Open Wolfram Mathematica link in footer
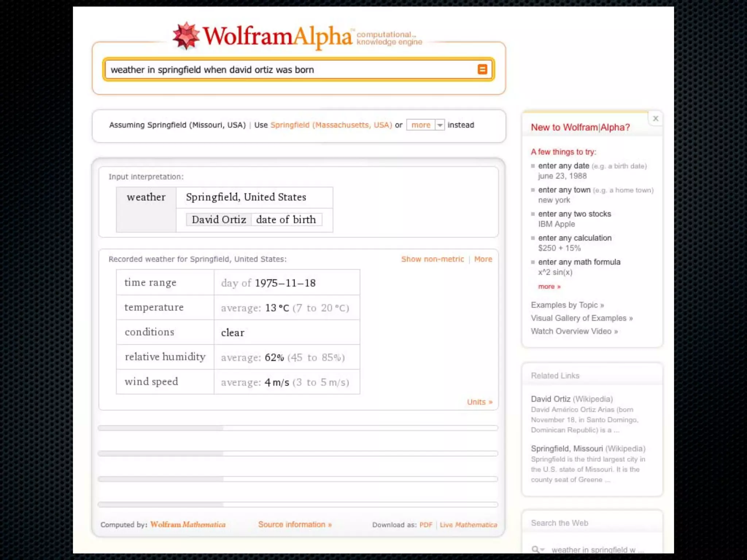 click(188, 524)
